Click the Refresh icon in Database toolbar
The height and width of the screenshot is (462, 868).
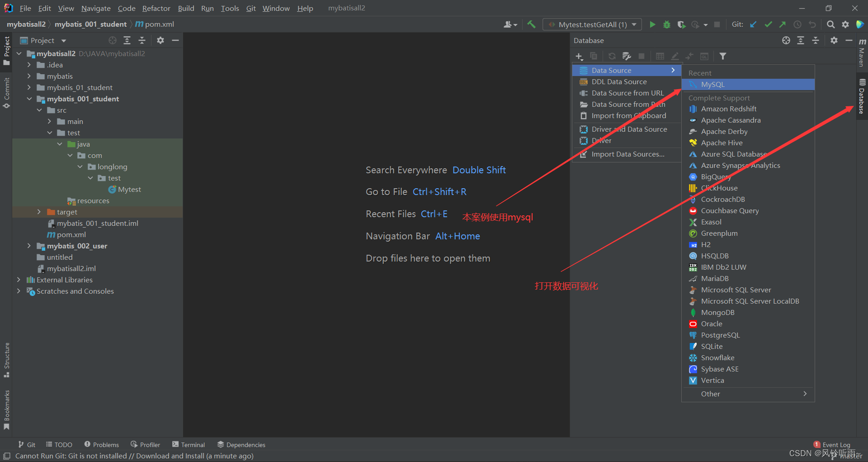click(x=612, y=56)
